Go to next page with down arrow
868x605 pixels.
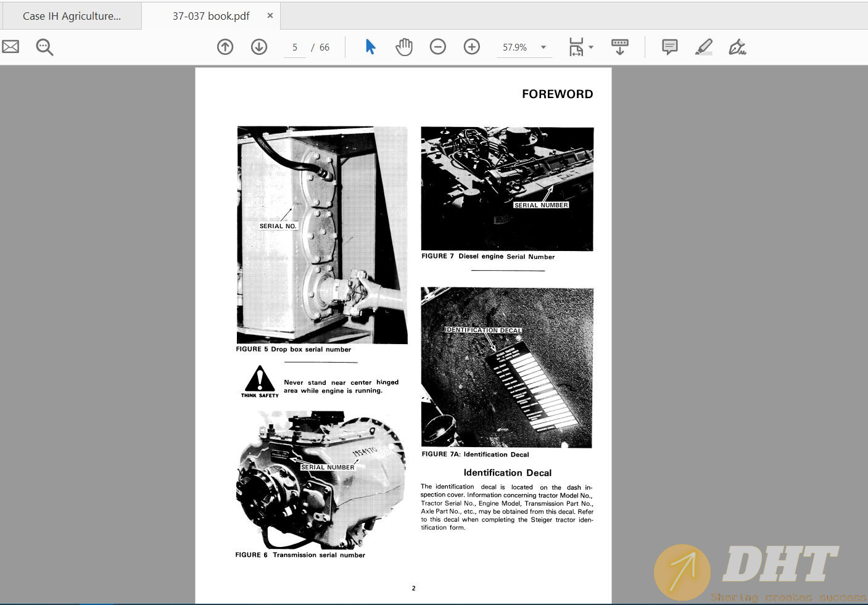coord(259,47)
